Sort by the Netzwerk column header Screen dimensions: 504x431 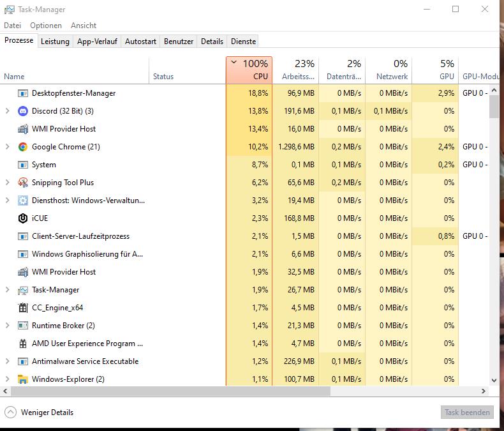[389, 70]
